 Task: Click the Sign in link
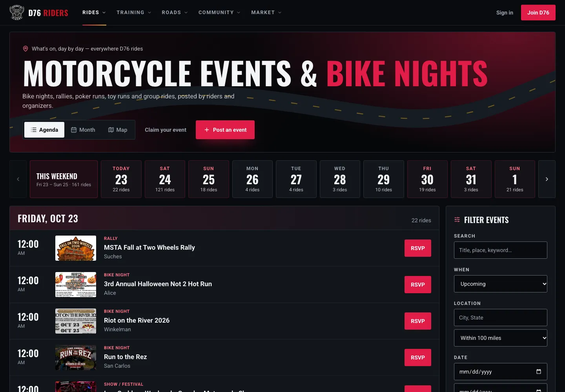[505, 13]
